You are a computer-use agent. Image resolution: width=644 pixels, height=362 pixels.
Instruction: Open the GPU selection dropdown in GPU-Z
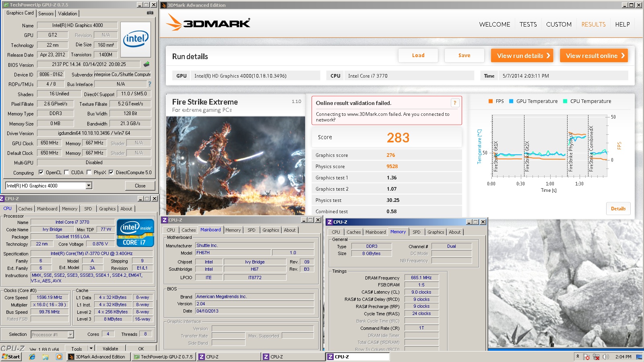[x=89, y=185]
